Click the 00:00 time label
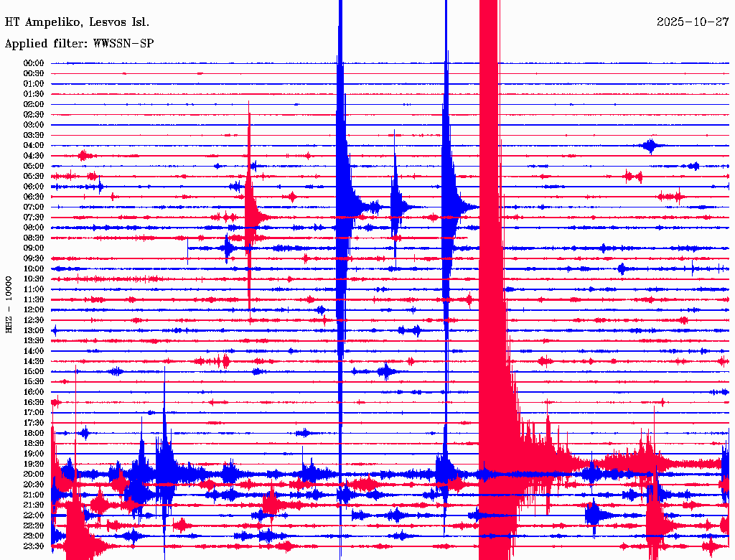 [34, 63]
